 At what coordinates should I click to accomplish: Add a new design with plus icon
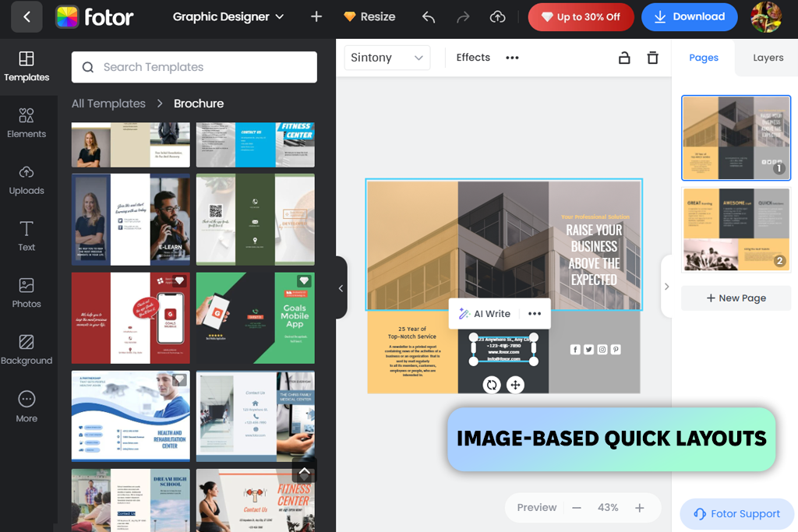pyautogui.click(x=316, y=17)
